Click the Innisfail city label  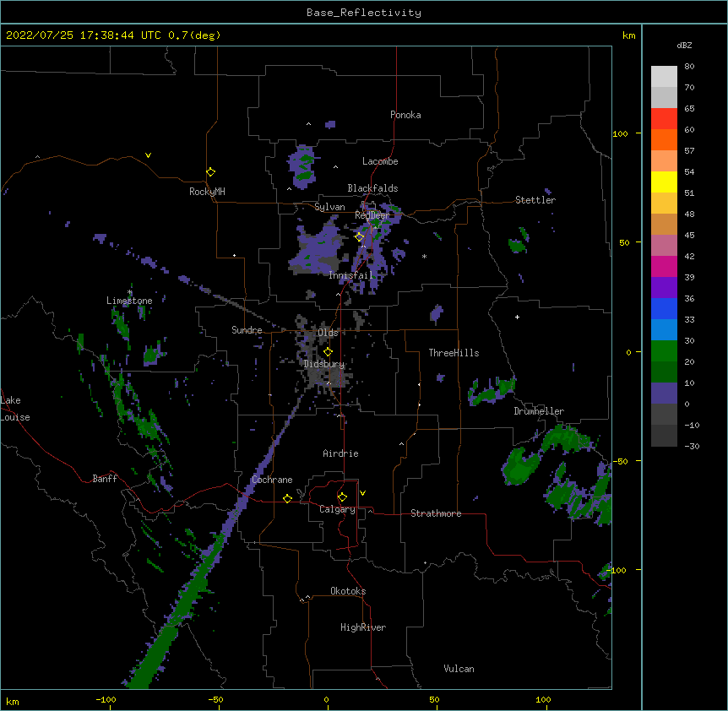(x=350, y=275)
